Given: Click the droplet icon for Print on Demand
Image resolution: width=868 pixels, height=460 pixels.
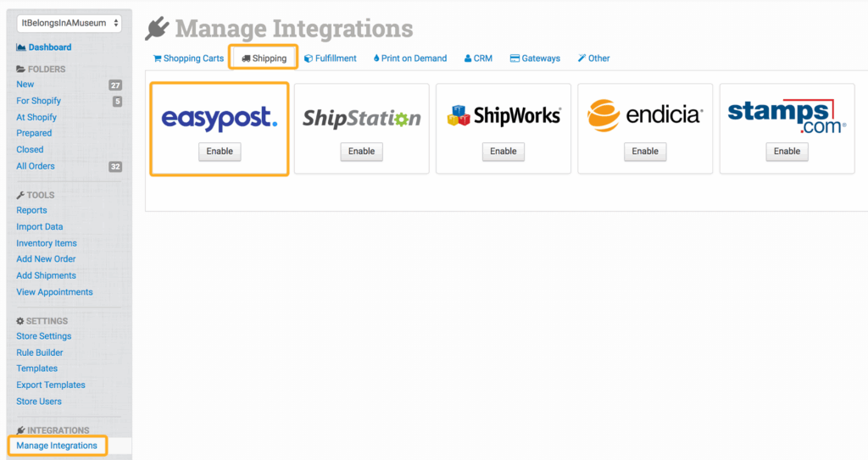Looking at the screenshot, I should click(x=376, y=58).
